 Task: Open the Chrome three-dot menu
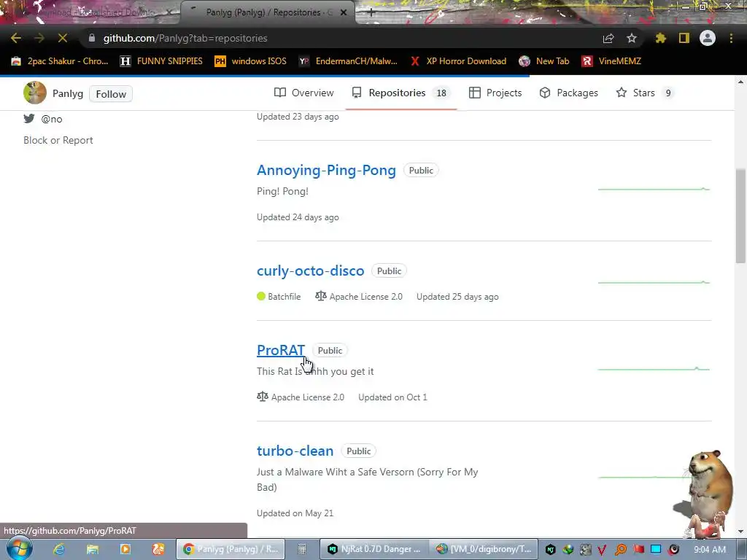click(x=731, y=38)
